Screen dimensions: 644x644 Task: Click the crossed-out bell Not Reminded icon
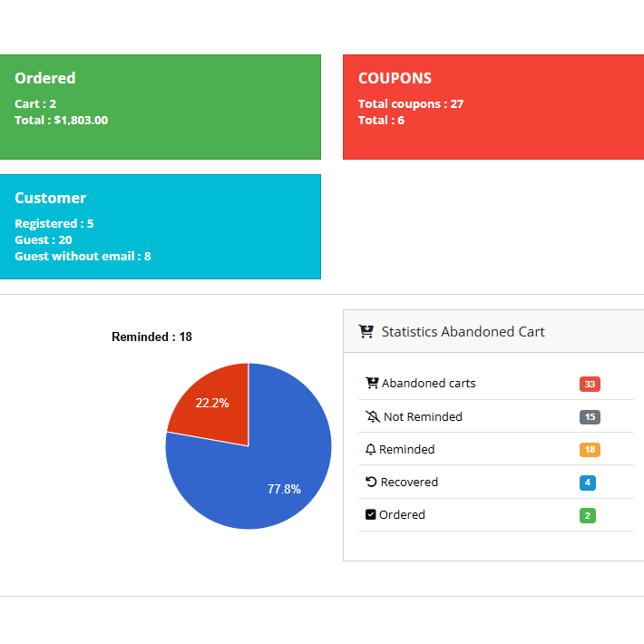[x=372, y=416]
